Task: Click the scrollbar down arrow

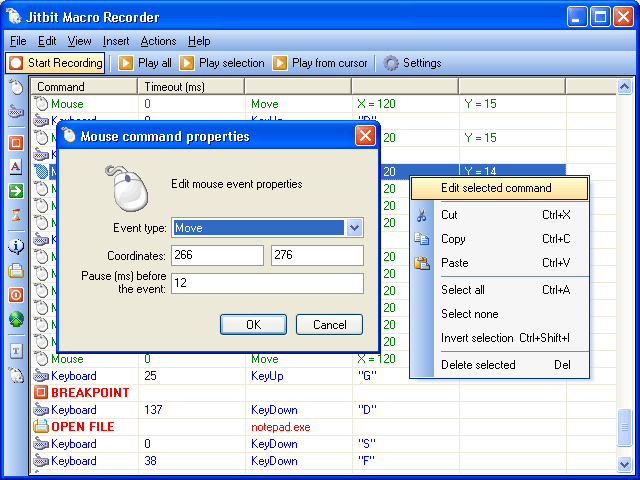Action: click(x=624, y=464)
